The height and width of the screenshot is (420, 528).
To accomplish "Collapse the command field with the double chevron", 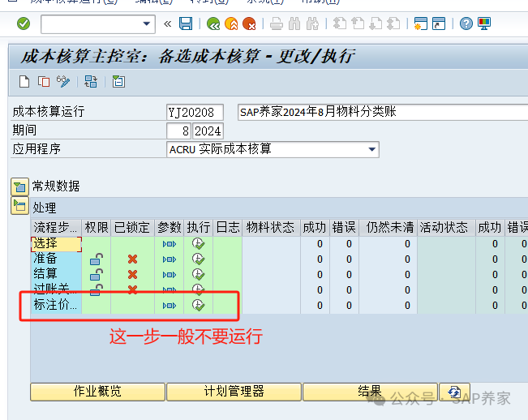I will tap(167, 24).
